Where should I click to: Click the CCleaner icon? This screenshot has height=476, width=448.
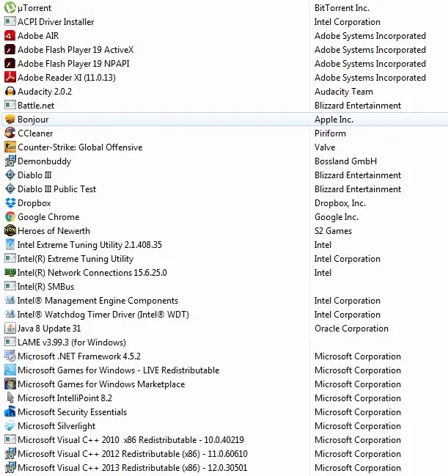[x=10, y=133]
